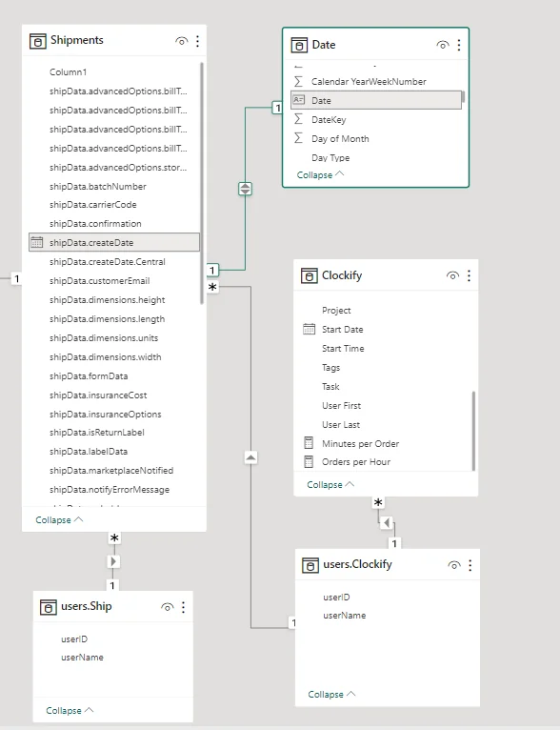Image resolution: width=560 pixels, height=730 pixels.
Task: Click calculator icon beside Minutes per Order
Action: 309,443
